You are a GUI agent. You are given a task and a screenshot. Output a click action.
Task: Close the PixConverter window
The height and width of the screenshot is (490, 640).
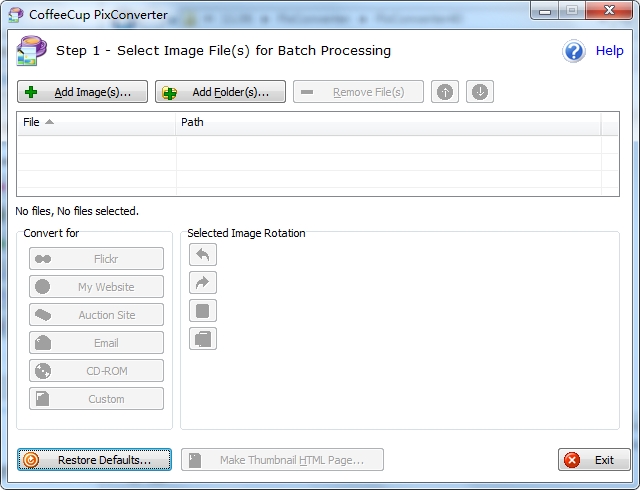[x=609, y=11]
